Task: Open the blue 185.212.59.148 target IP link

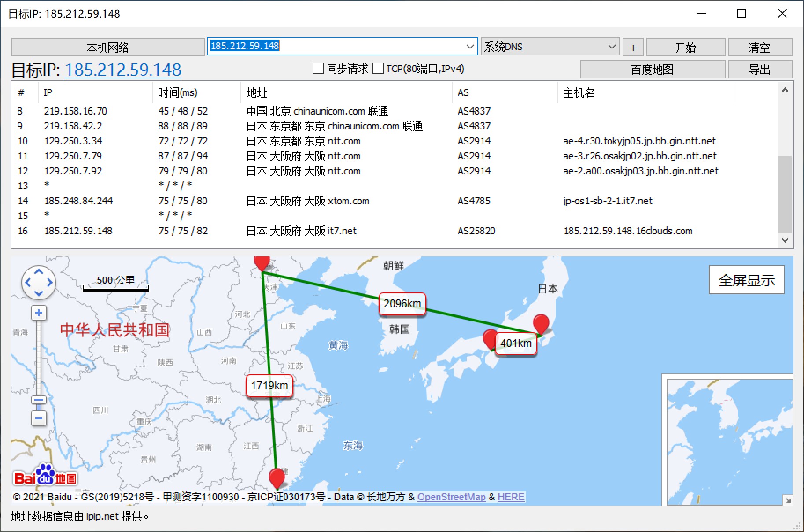Action: (123, 70)
